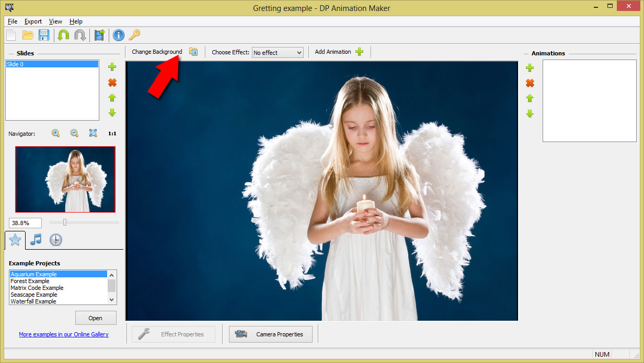Viewport: 644px width, 363px height.
Task: Export video via the filmstrip toolbar icon
Action: (99, 35)
